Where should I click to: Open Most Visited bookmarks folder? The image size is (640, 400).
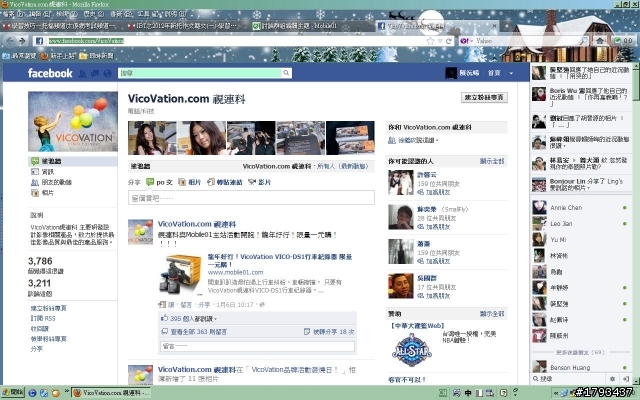point(19,56)
